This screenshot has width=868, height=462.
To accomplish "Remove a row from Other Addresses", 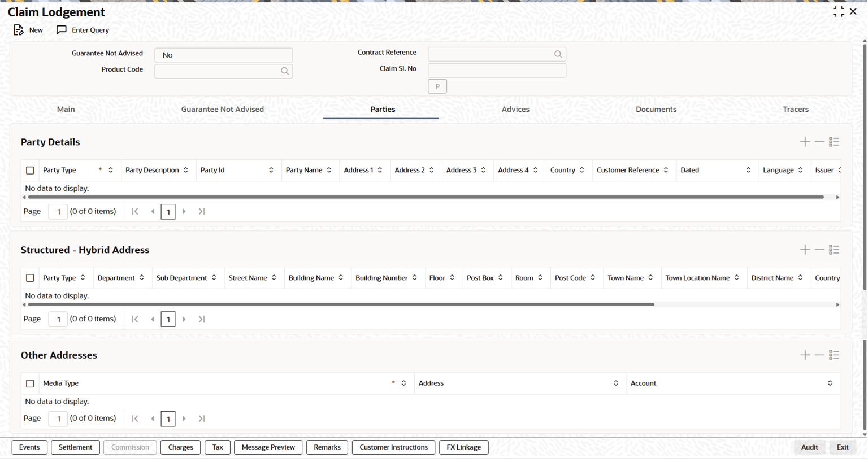I will [x=819, y=355].
